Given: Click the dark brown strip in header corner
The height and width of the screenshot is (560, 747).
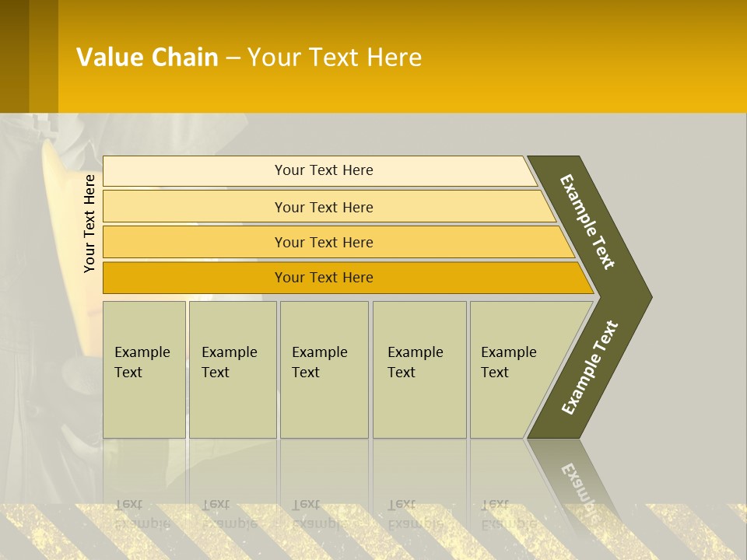Looking at the screenshot, I should click(14, 56).
